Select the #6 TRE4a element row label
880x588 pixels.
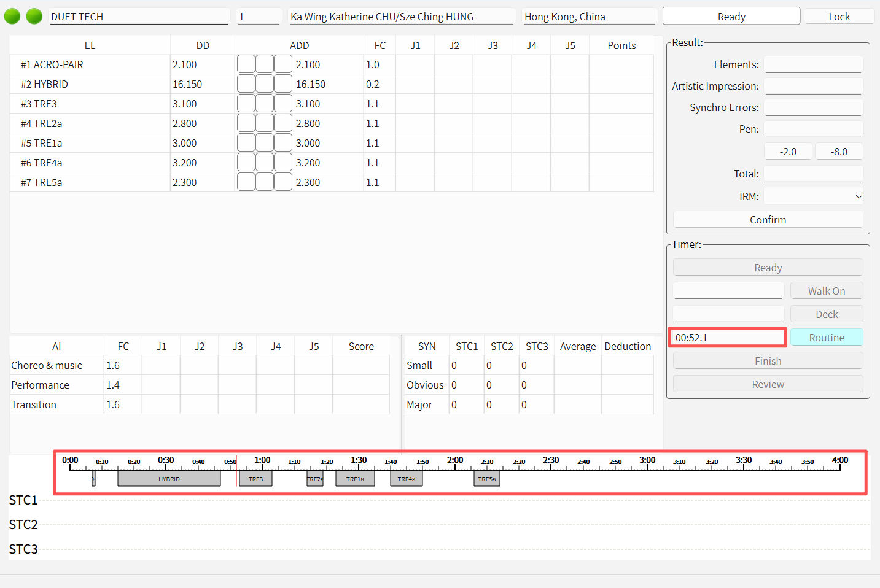41,163
